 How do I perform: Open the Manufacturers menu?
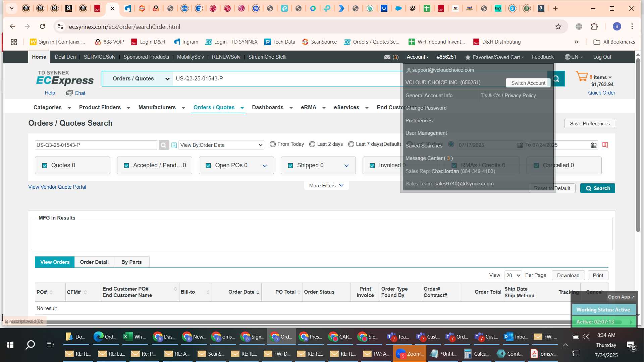[x=161, y=108]
